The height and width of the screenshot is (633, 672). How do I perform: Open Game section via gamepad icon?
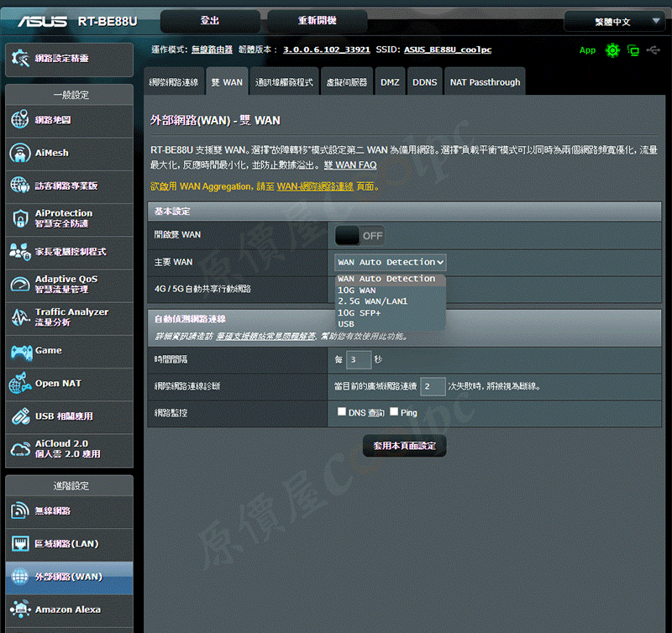click(21, 351)
